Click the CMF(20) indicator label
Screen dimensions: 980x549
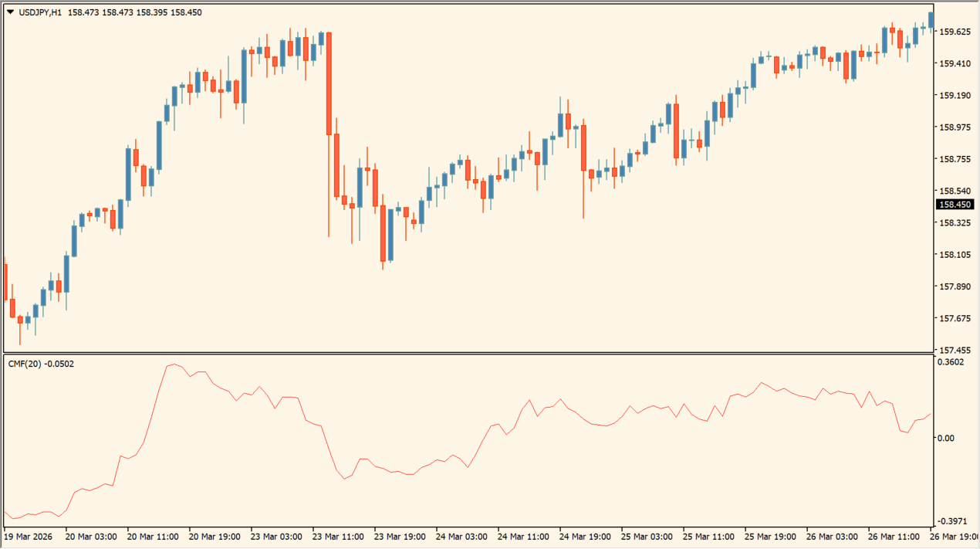[24, 364]
